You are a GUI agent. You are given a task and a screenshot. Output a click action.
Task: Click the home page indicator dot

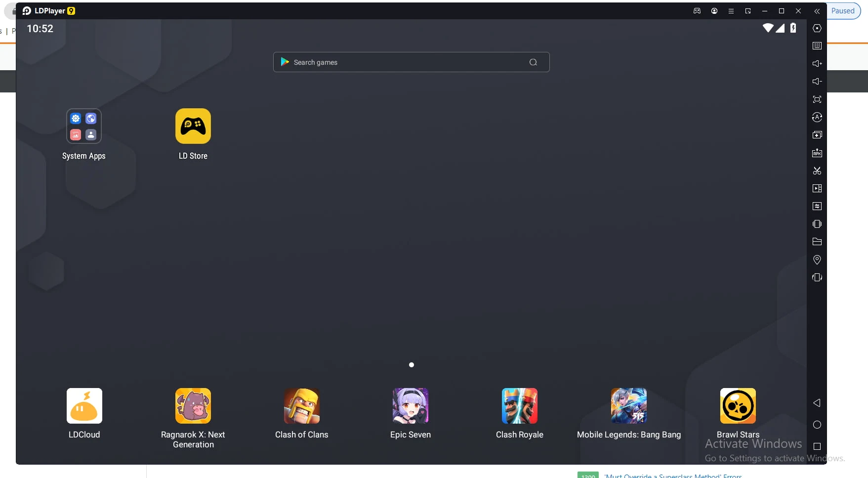pos(412,365)
